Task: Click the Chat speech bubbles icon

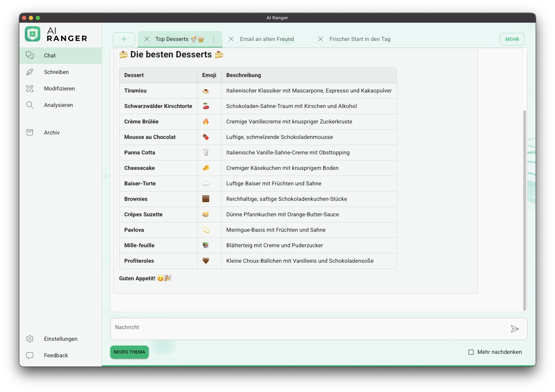Action: click(30, 55)
